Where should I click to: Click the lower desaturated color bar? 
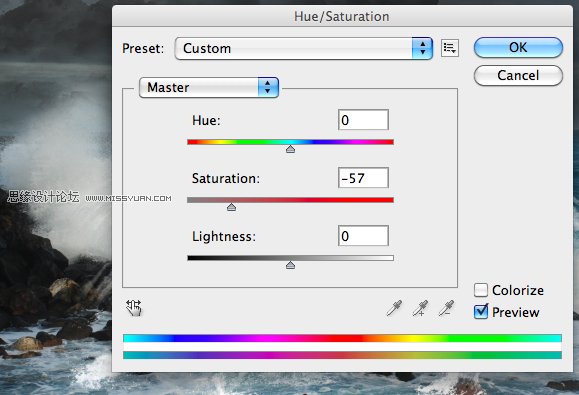(342, 355)
